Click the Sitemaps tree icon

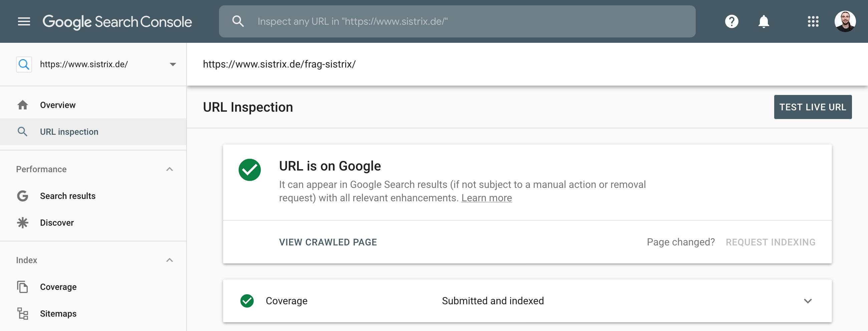click(23, 314)
